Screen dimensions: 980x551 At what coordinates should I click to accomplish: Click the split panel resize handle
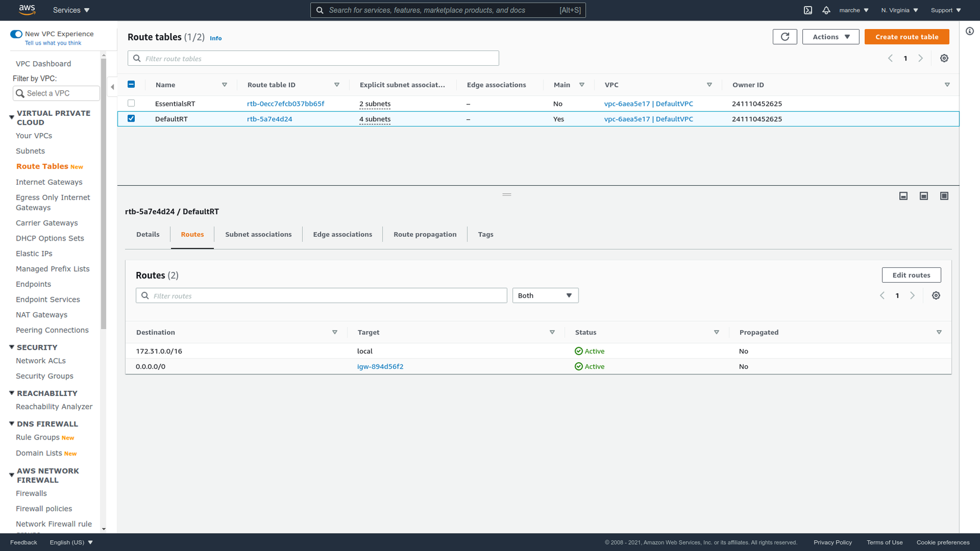pyautogui.click(x=507, y=194)
